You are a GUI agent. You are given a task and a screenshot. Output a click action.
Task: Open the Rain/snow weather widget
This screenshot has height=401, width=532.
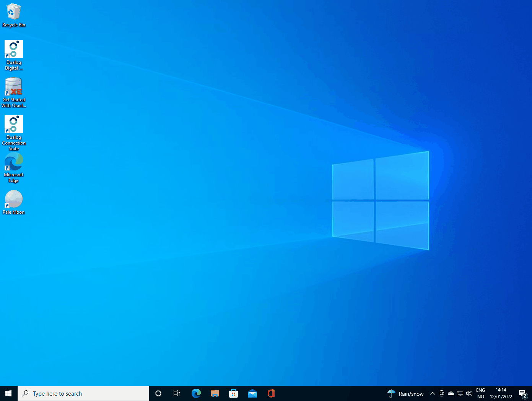[x=405, y=393]
